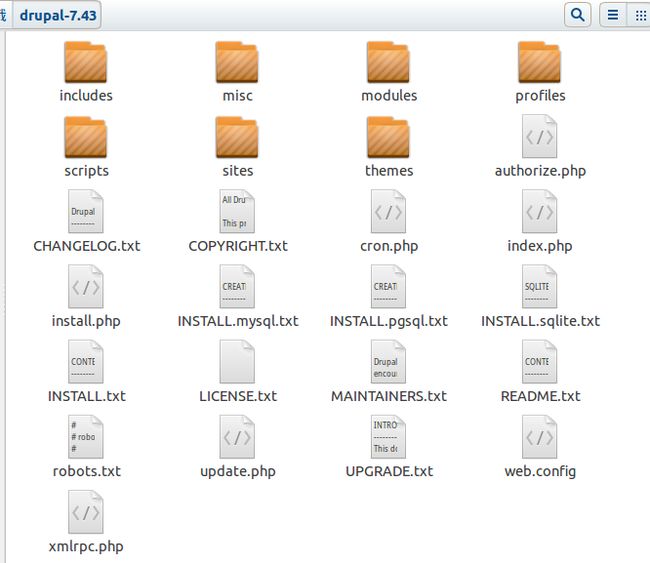The width and height of the screenshot is (650, 563).
Task: Select the cron.php file icon
Action: [x=388, y=211]
